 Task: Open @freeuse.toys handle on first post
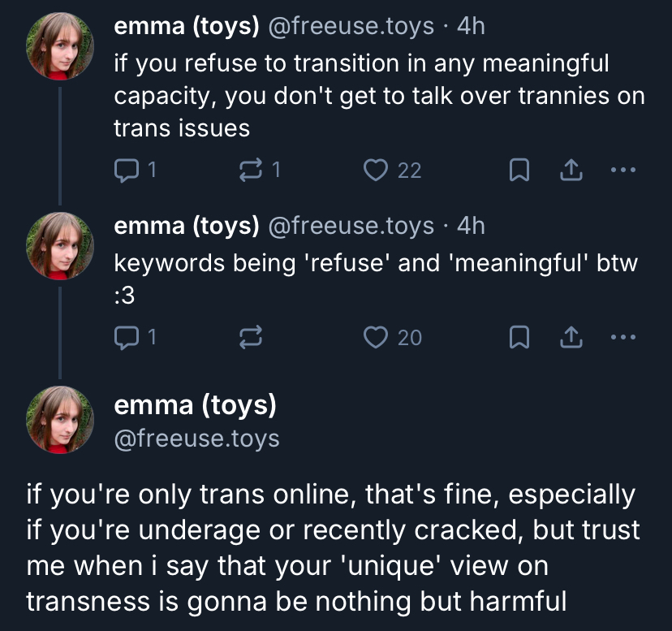[x=351, y=26]
